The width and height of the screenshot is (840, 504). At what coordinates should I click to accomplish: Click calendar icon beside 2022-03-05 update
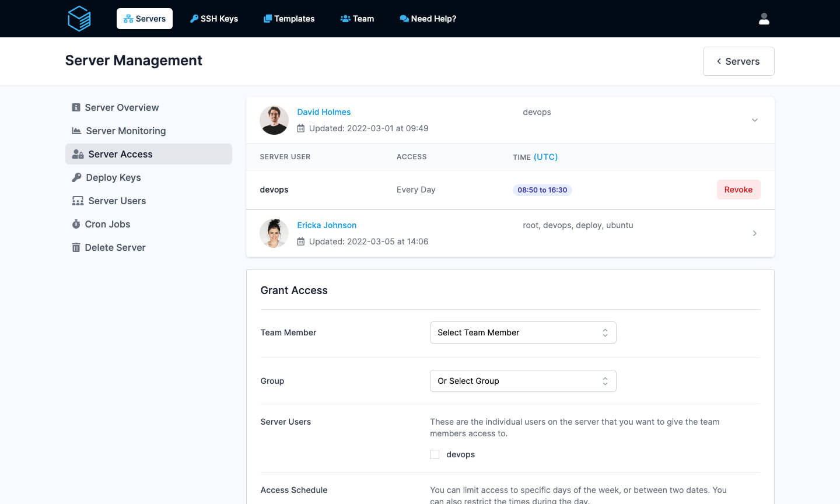click(x=301, y=242)
